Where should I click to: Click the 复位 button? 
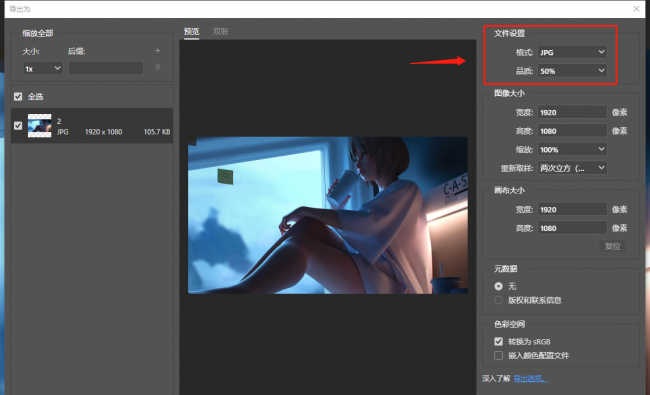coord(612,246)
